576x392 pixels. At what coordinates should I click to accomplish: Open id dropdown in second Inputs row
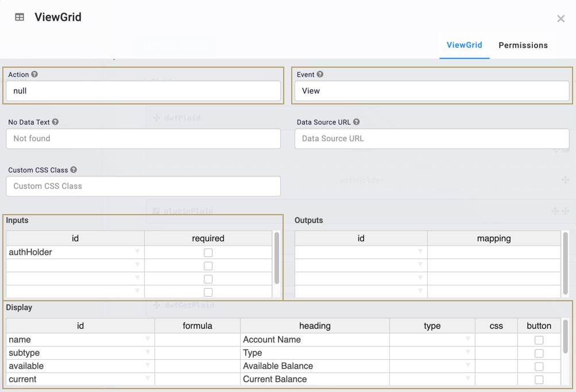click(x=137, y=265)
